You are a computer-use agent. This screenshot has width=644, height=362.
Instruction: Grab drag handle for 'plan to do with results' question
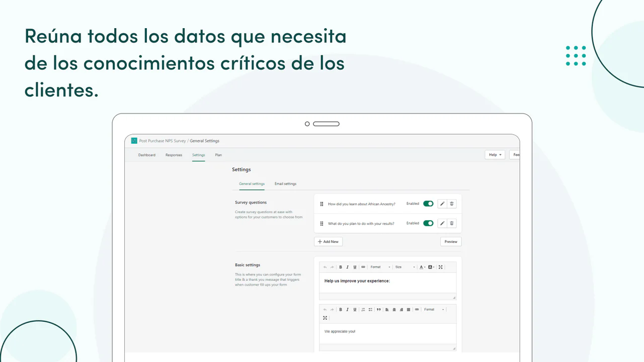pyautogui.click(x=321, y=223)
